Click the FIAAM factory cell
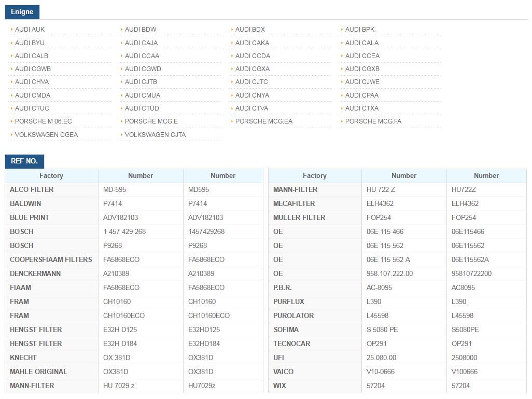Screen dimensions: 532x399 click(51, 287)
